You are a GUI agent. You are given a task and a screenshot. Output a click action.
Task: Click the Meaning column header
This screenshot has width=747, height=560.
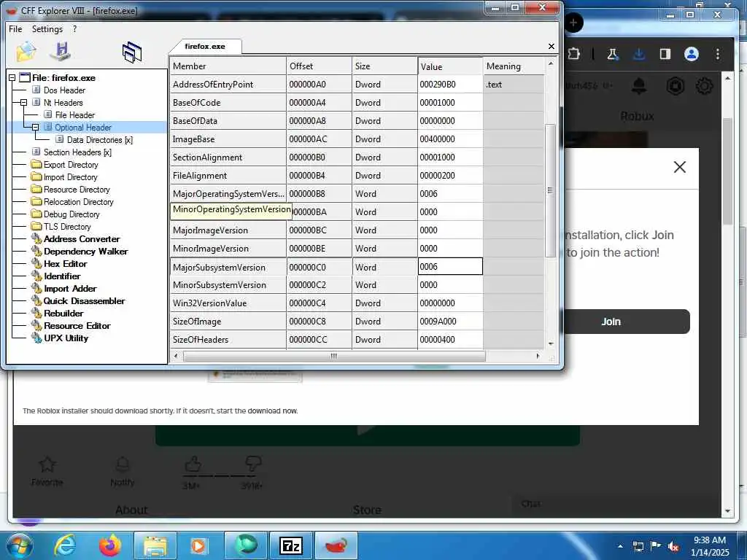click(514, 66)
